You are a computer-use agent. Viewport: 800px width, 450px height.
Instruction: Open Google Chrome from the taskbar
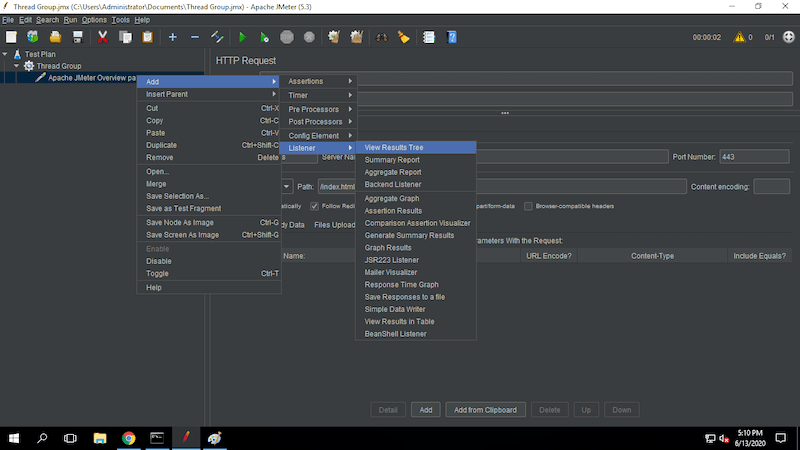coord(129,438)
